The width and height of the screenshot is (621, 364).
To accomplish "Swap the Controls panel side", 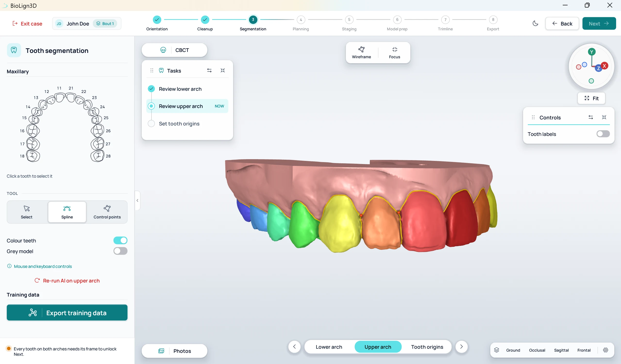I will coord(591,117).
